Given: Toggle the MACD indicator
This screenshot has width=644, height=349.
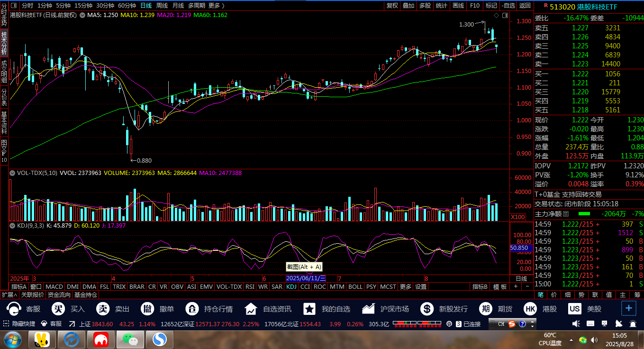Looking at the screenshot, I should [54, 286].
